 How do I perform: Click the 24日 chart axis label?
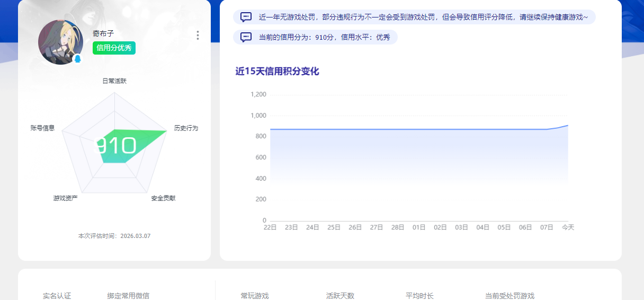(x=312, y=227)
